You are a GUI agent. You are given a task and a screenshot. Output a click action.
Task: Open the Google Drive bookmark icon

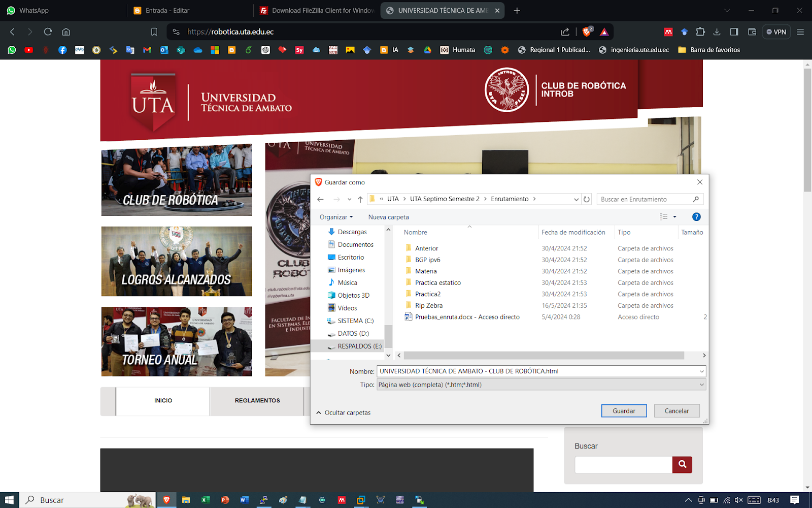click(x=427, y=50)
